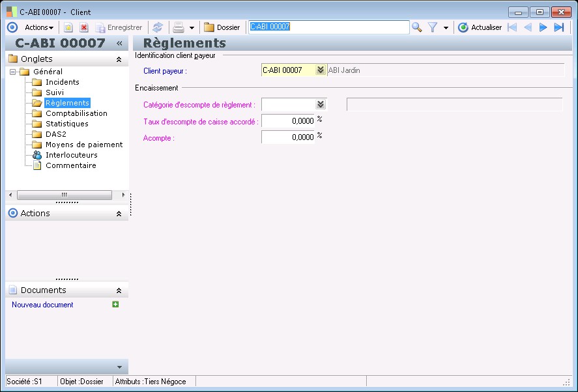Click the delete record red X icon

[x=84, y=27]
